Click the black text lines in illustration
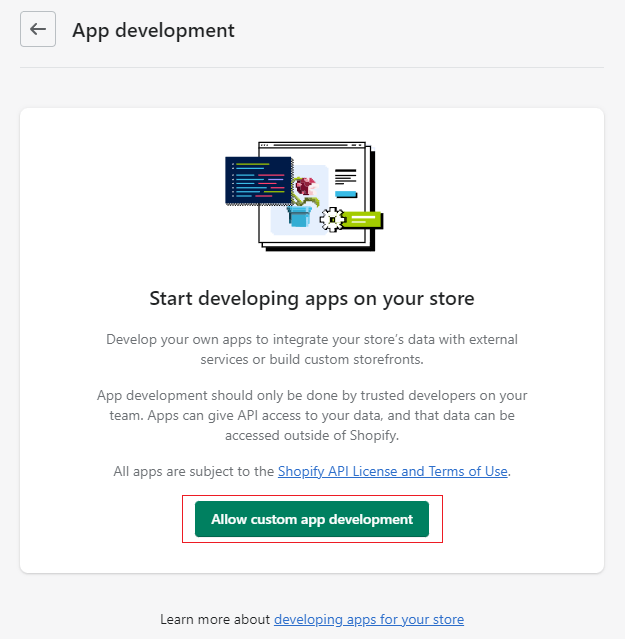Image resolution: width=625 pixels, height=639 pixels. [x=345, y=177]
